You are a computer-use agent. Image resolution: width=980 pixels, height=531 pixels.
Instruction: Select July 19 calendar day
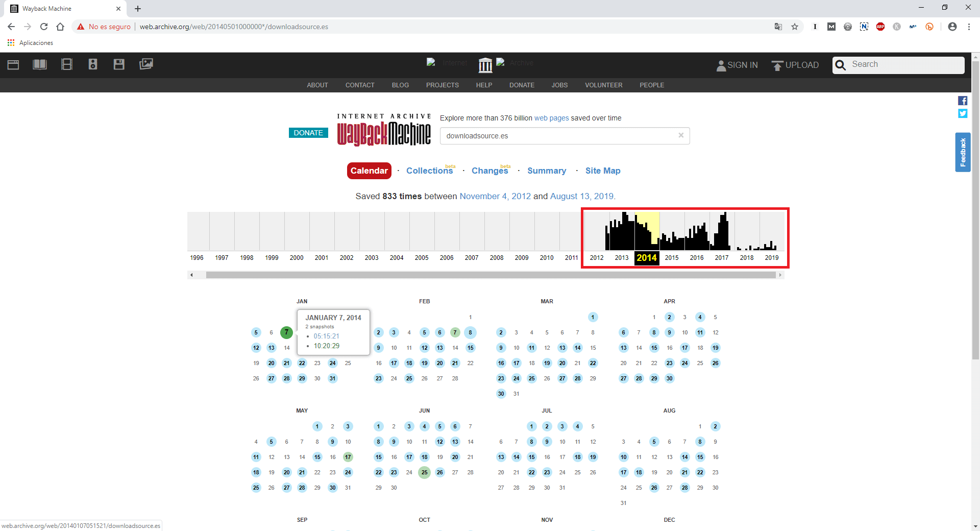593,457
